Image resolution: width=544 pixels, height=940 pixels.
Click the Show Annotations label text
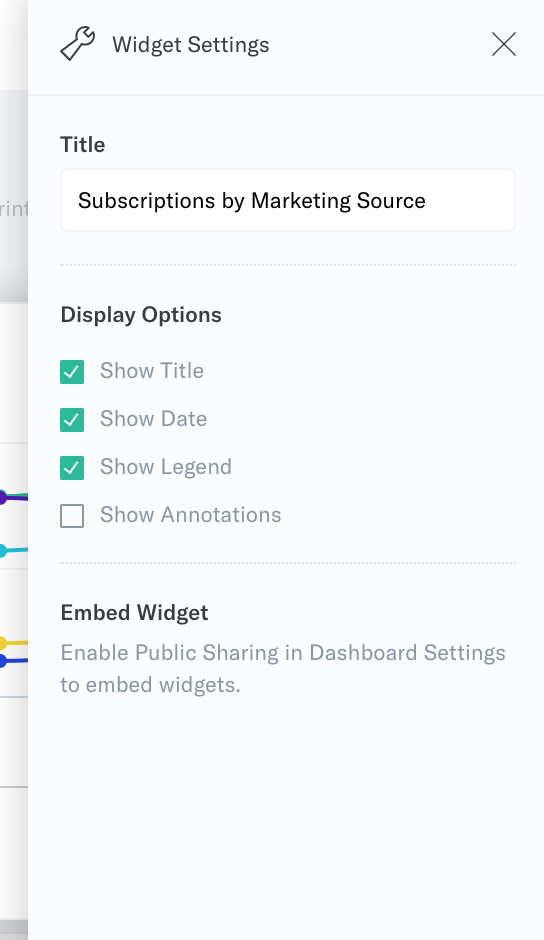pyautogui.click(x=191, y=514)
